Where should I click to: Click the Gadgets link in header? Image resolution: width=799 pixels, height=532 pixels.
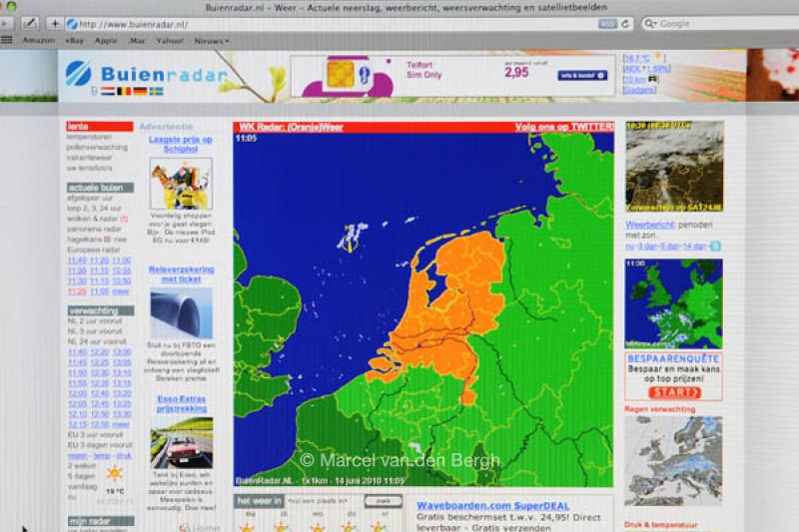pyautogui.click(x=639, y=90)
